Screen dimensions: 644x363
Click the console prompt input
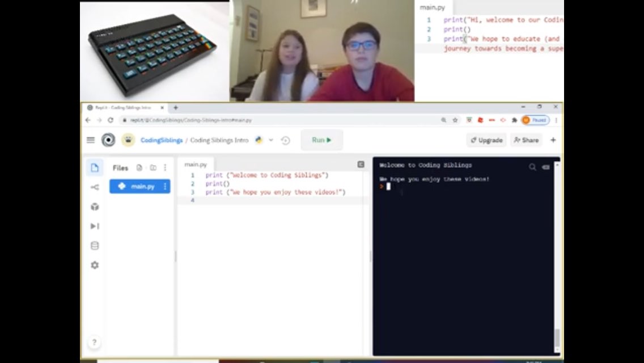[x=388, y=187]
